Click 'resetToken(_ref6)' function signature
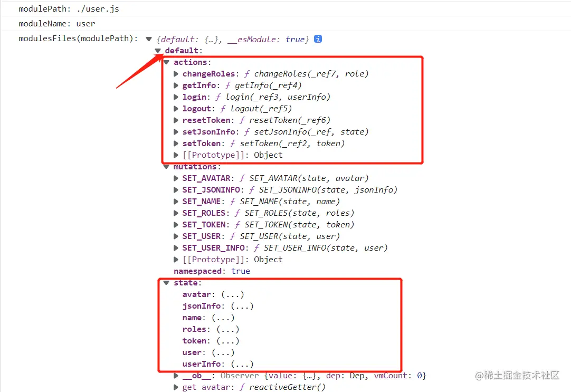571x392 pixels. tap(290, 120)
